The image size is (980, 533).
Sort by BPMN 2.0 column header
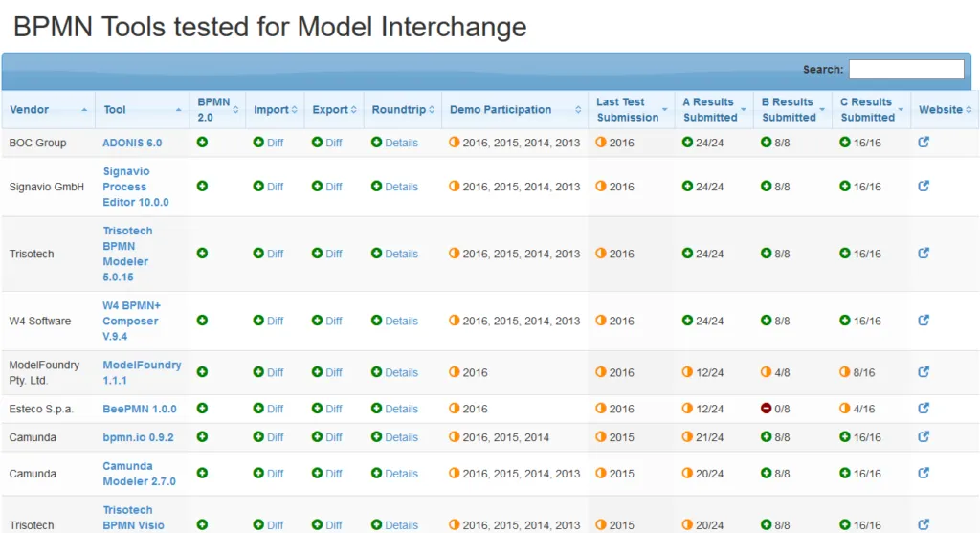point(217,110)
